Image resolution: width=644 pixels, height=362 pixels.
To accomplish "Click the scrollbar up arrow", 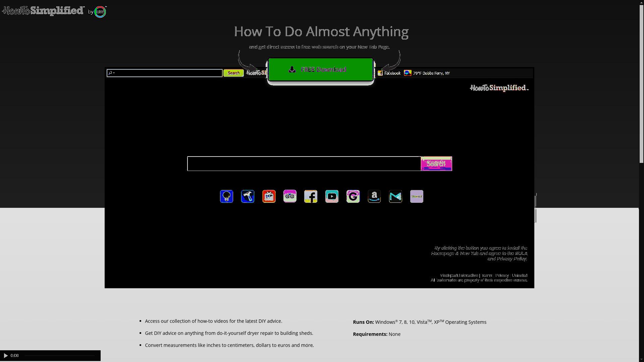I will point(641,2).
